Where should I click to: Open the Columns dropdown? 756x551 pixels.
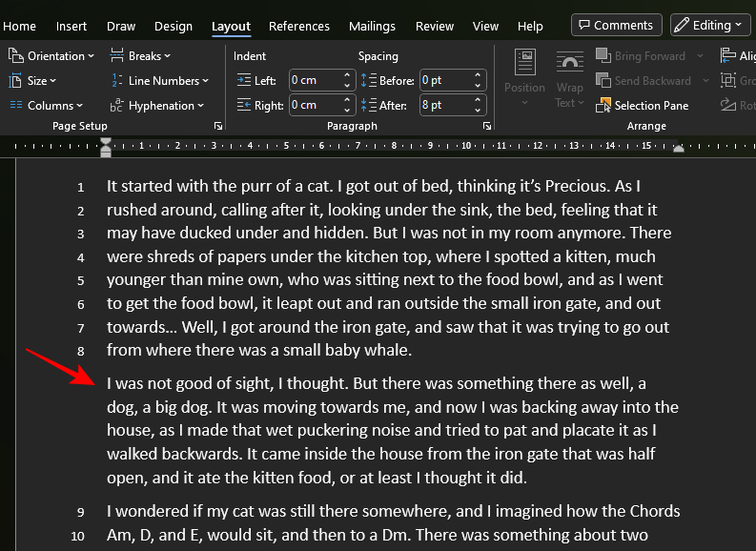click(x=46, y=105)
